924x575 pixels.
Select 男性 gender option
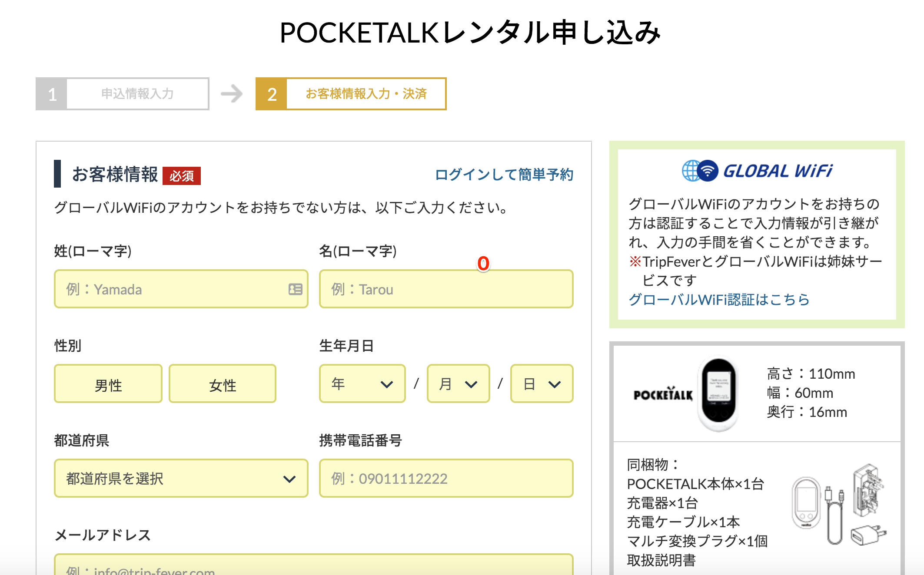pyautogui.click(x=108, y=383)
